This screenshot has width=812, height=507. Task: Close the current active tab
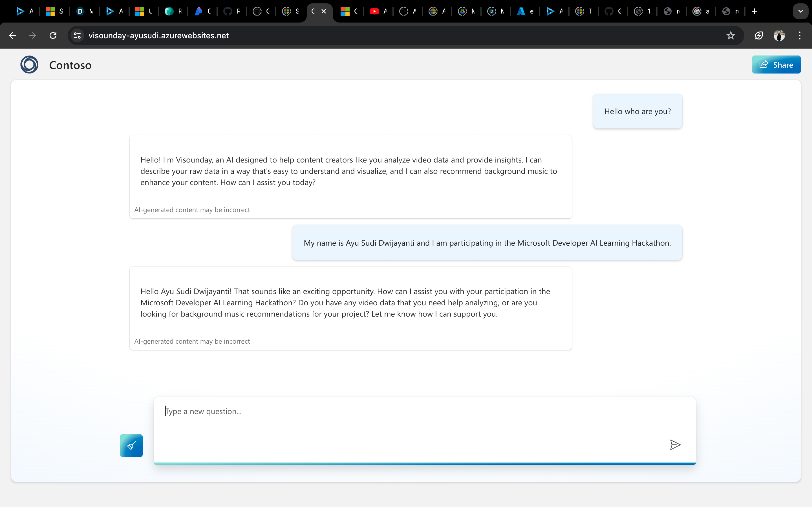pos(324,11)
